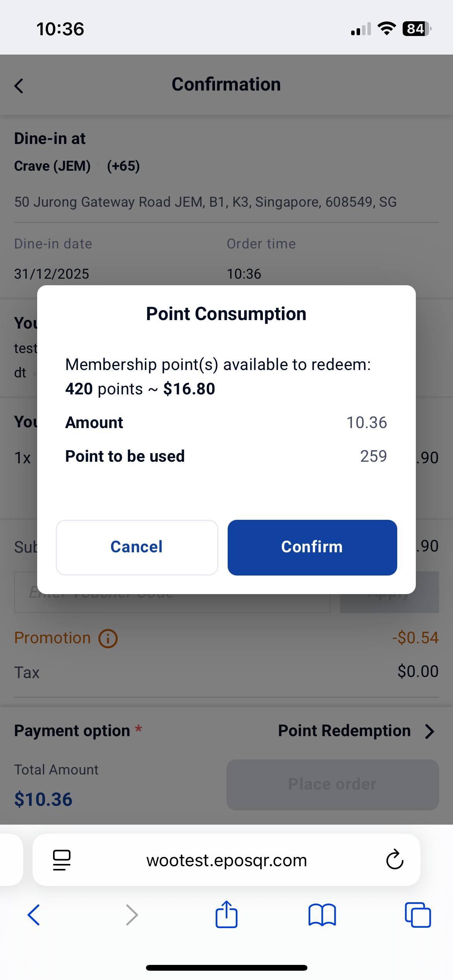Tap Safari browser back arrow
453x980 pixels.
click(34, 915)
